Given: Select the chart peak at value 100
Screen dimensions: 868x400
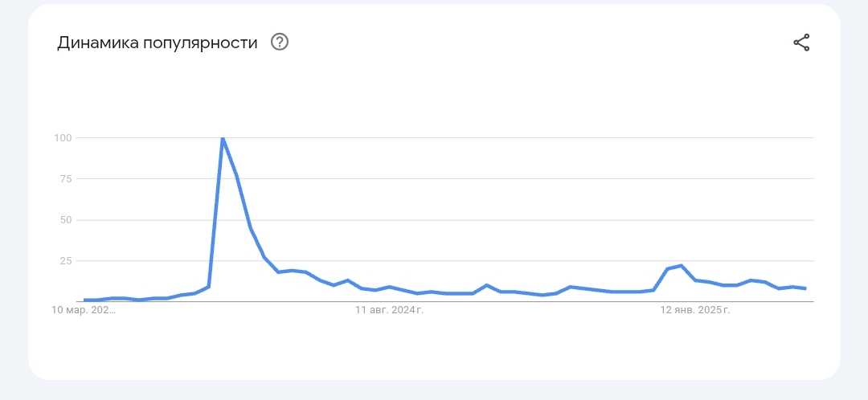Looking at the screenshot, I should (x=223, y=138).
